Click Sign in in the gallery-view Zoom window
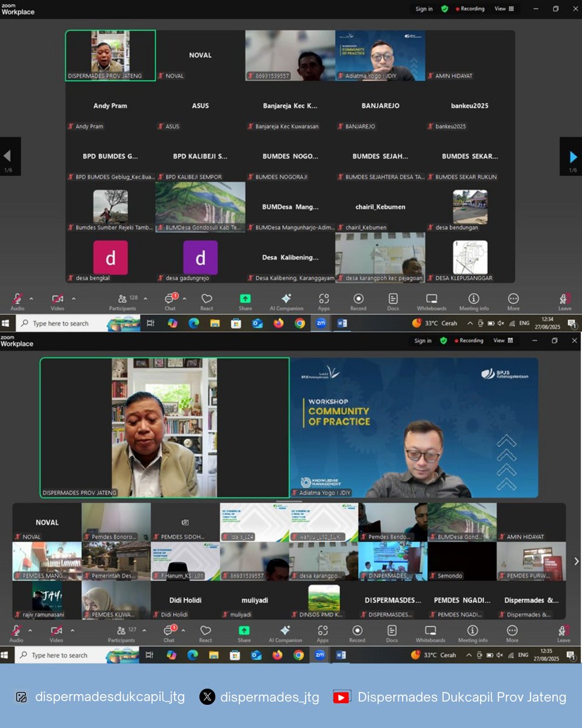Screen dimensions: 582x728 (x=424, y=9)
